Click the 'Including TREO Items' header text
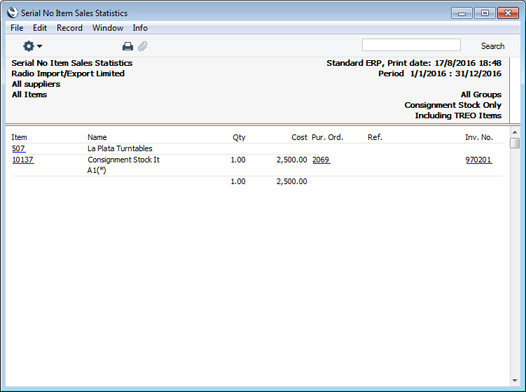This screenshot has width=526, height=392. [458, 115]
